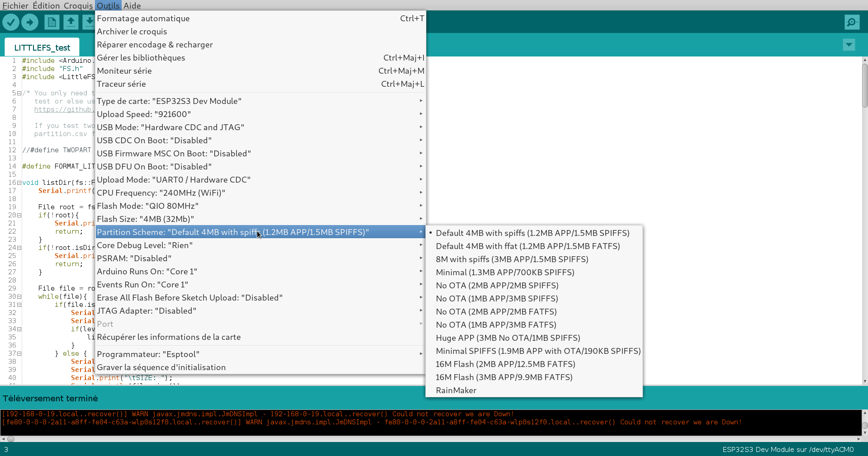Viewport: 868px width, 456px height.
Task: Select Huge APP 3MB No OTA
Action: 534,338
